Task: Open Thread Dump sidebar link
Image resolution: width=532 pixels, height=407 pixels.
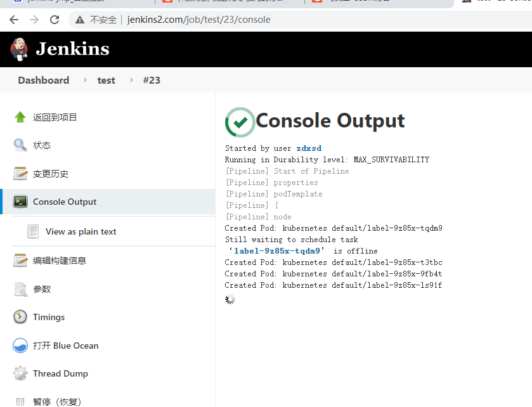Action: 60,373
